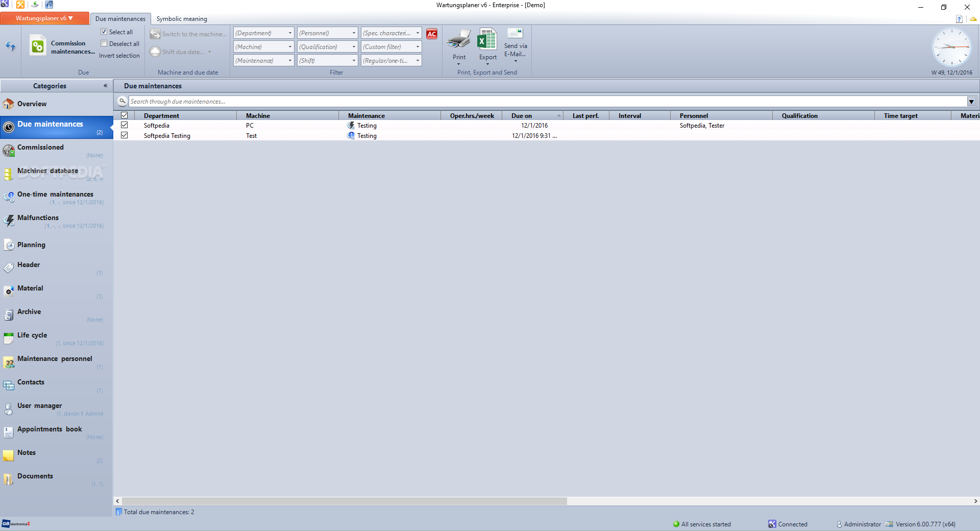Viewport: 980px width, 531px height.
Task: Uncheck the Softpedia Testing row checkbox
Action: tap(124, 135)
